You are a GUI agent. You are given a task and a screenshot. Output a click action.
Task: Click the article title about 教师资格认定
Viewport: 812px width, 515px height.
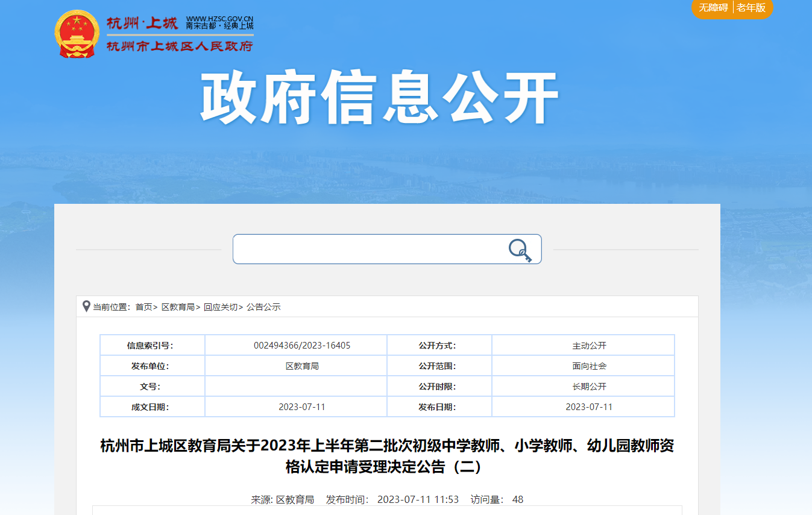pyautogui.click(x=387, y=456)
